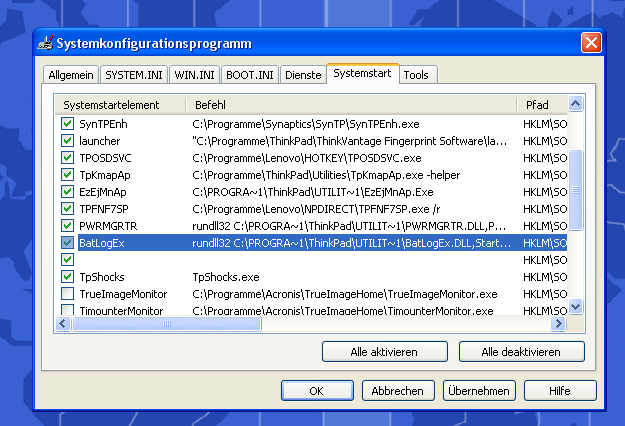Select the SynTPEnh.exe command text

click(306, 124)
